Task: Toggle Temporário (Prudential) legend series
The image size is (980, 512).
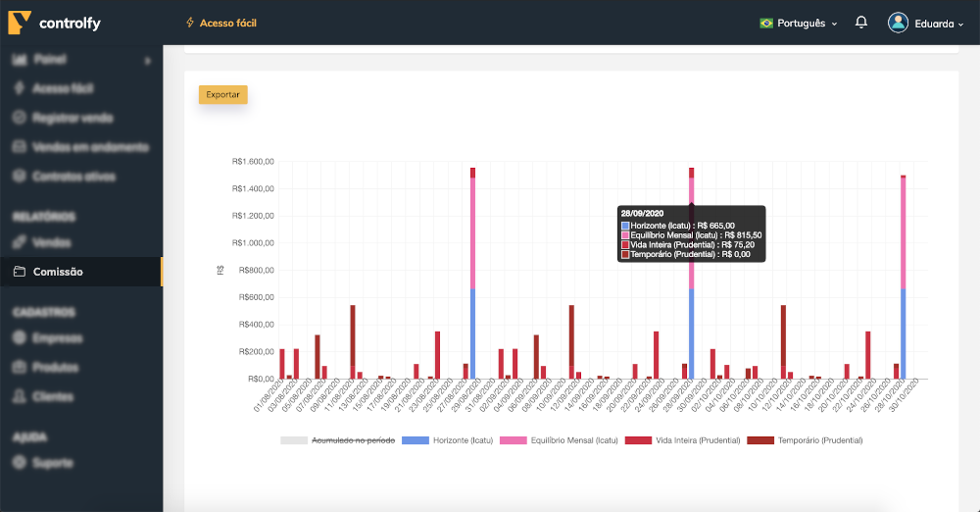Action: [x=805, y=440]
